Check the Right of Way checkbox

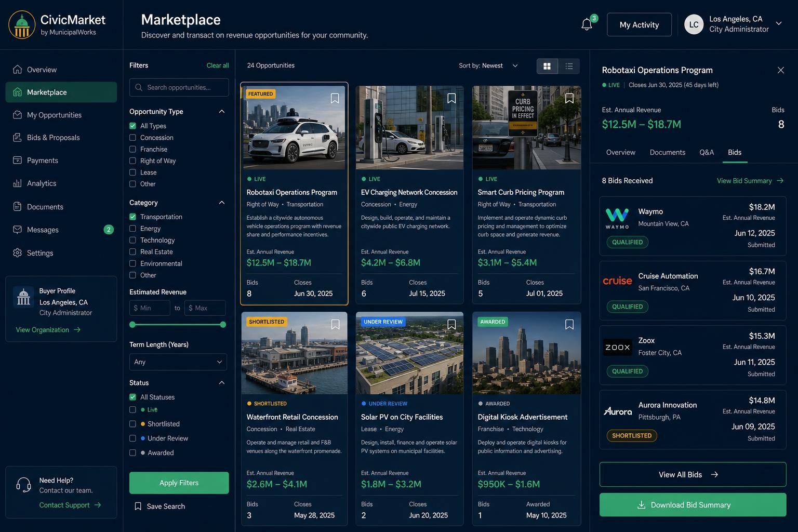(132, 161)
